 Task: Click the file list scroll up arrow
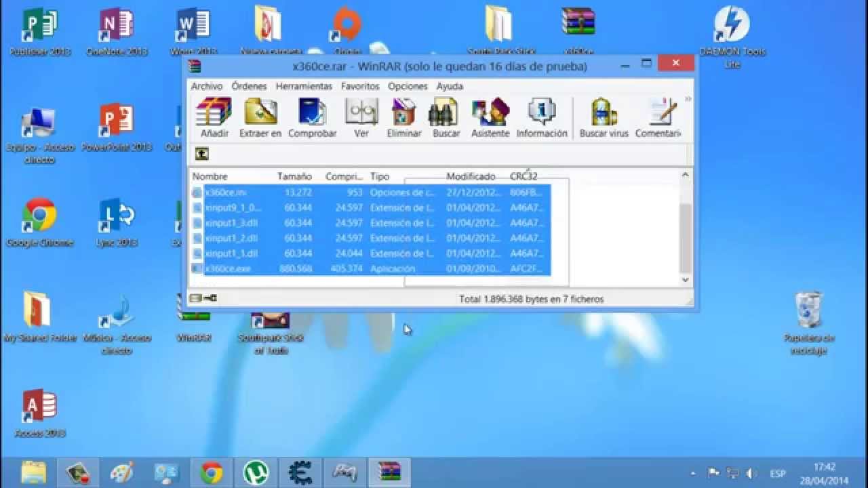685,175
